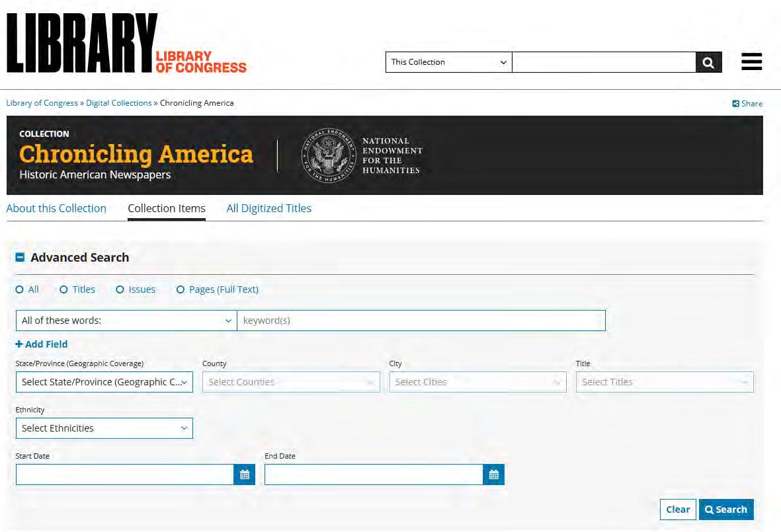Click the Advanced Search heading

(x=80, y=257)
